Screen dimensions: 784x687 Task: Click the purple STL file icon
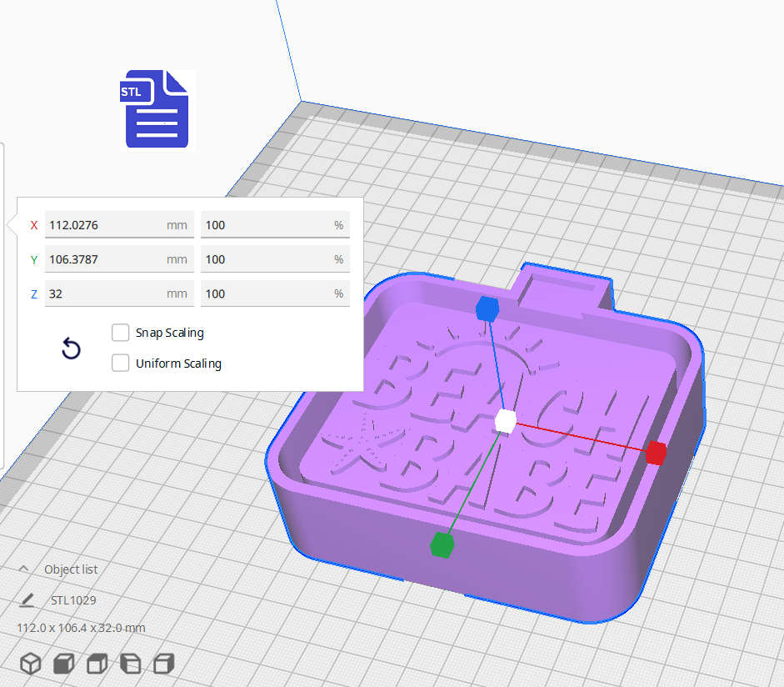click(x=155, y=109)
